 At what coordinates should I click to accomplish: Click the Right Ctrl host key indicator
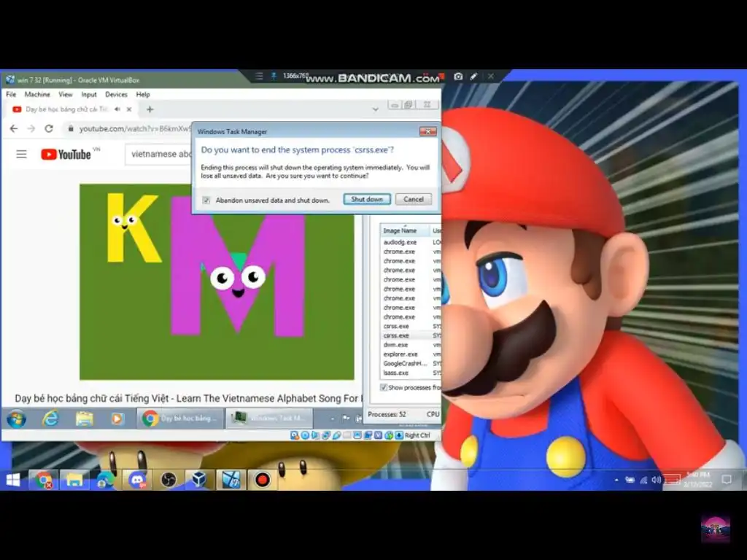point(417,435)
